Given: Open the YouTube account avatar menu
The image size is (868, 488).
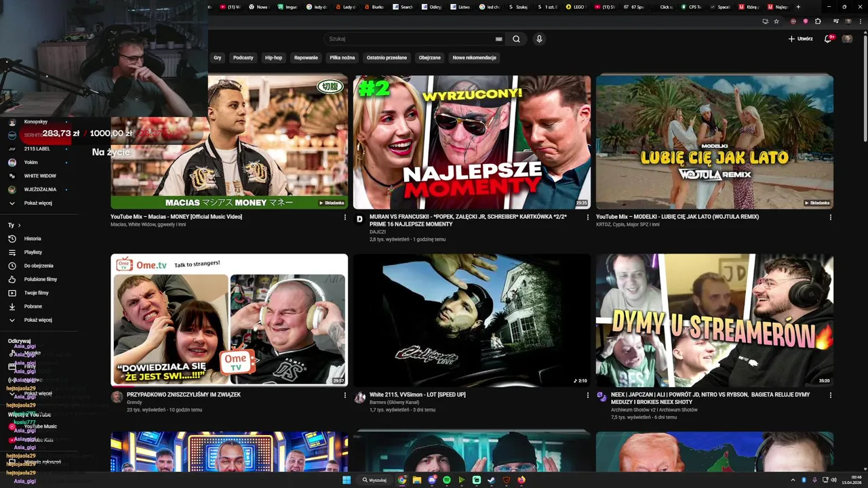Looking at the screenshot, I should tap(847, 39).
